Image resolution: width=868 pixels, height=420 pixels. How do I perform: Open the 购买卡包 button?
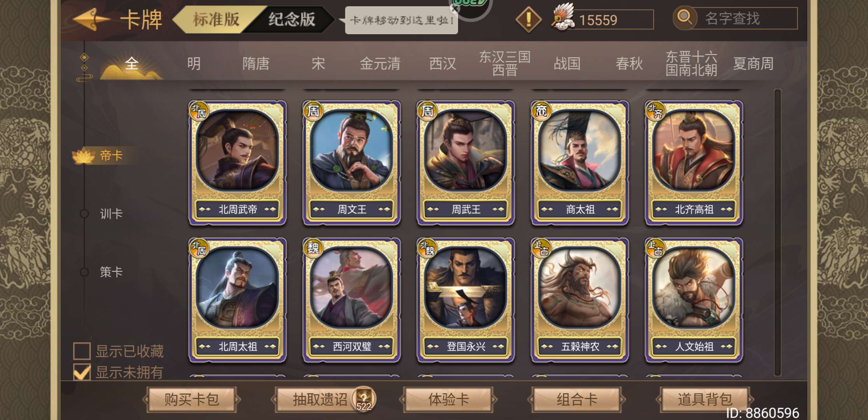pos(192,399)
